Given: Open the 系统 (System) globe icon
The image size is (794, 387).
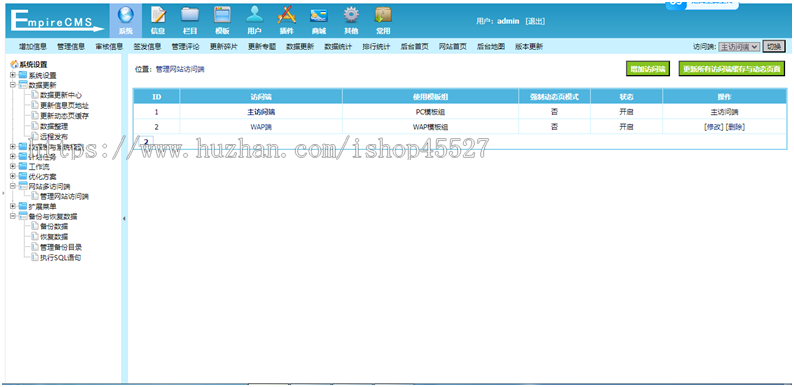Looking at the screenshot, I should coord(126,16).
